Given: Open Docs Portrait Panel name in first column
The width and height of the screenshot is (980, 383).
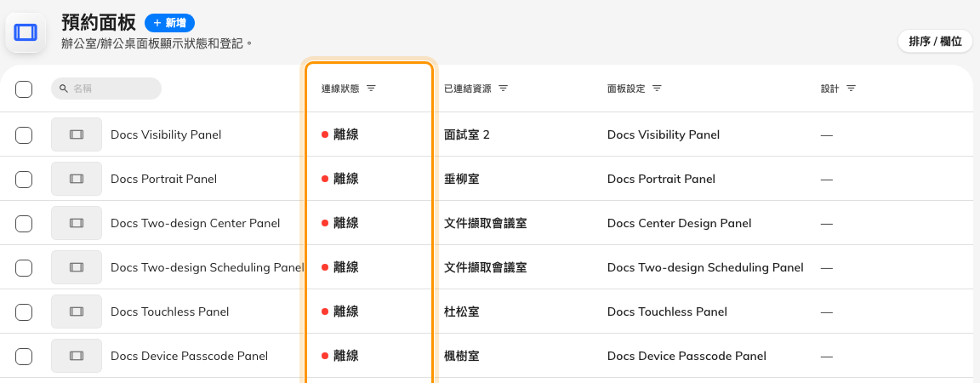Looking at the screenshot, I should [x=163, y=179].
